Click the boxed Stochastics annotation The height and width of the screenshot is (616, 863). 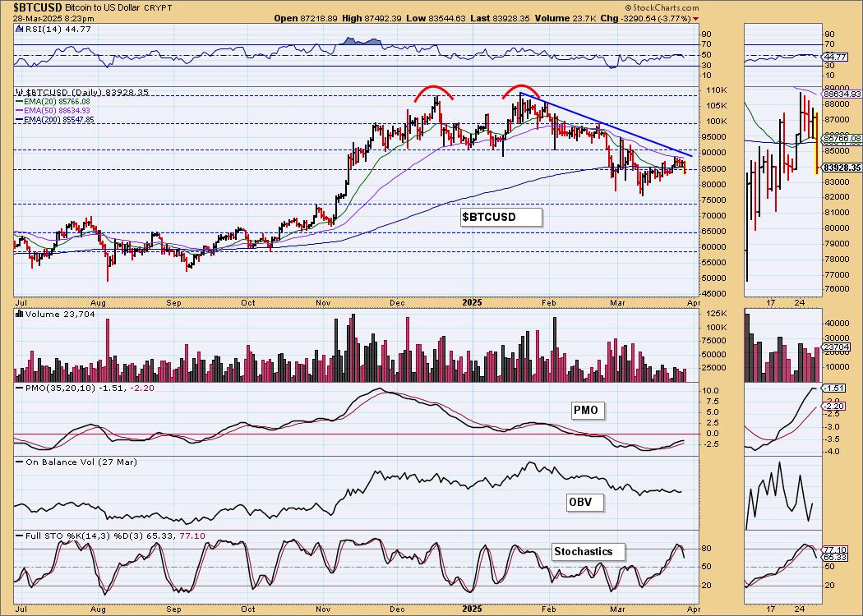pyautogui.click(x=588, y=551)
